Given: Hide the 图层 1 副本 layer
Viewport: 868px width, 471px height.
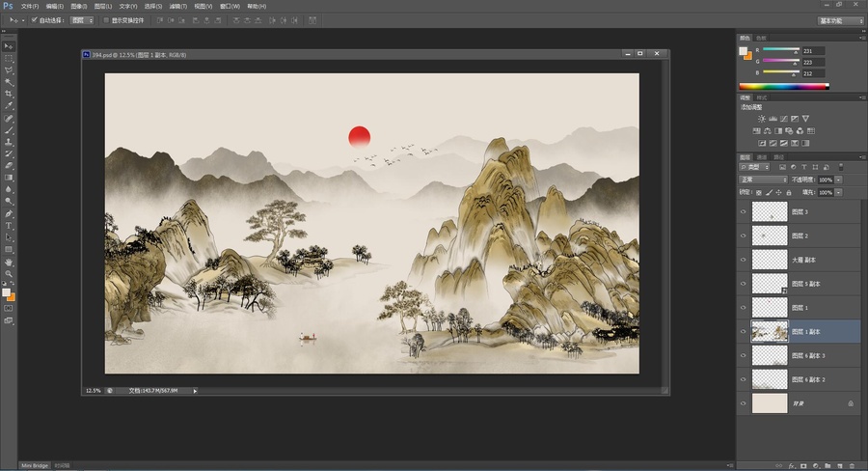Looking at the screenshot, I should pos(743,331).
